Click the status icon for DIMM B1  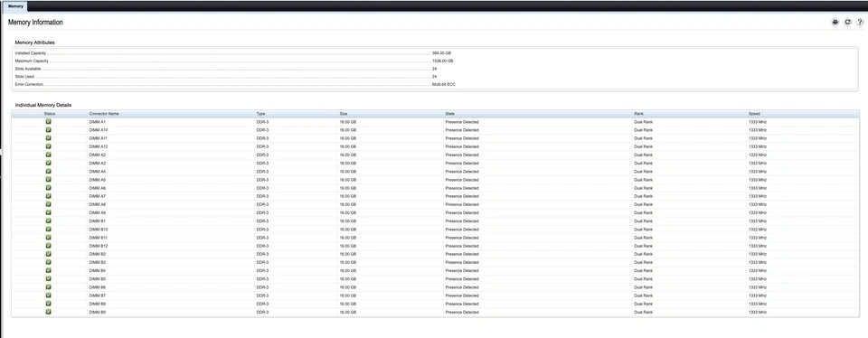[49, 221]
